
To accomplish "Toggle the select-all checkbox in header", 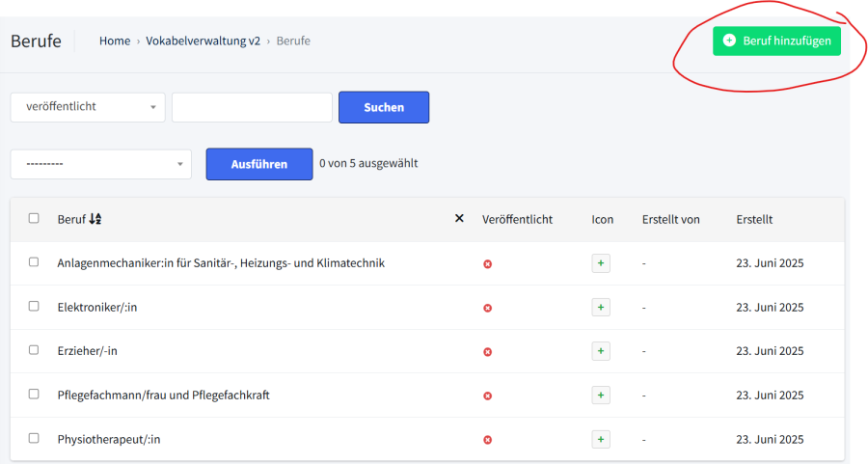I will [34, 218].
